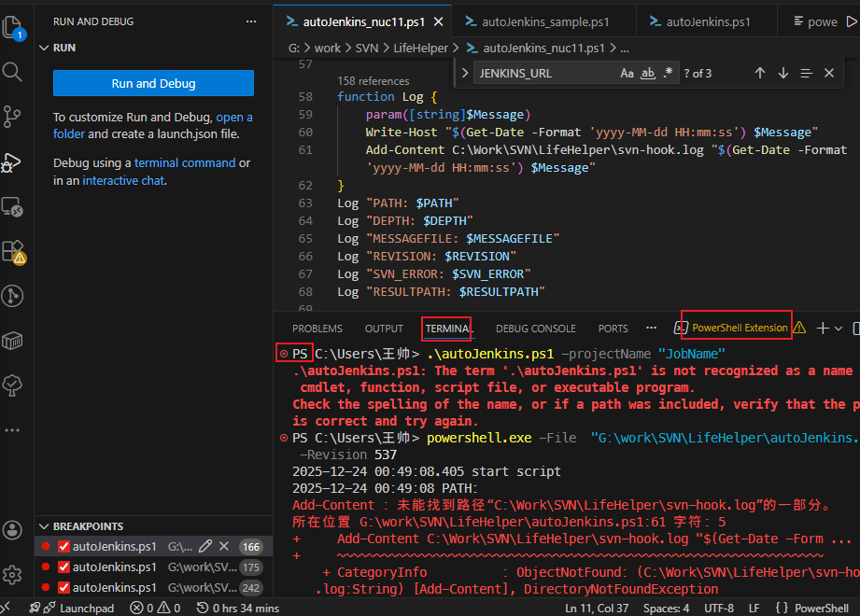The image size is (860, 616).
Task: Click the Run and Debug button
Action: (x=152, y=83)
